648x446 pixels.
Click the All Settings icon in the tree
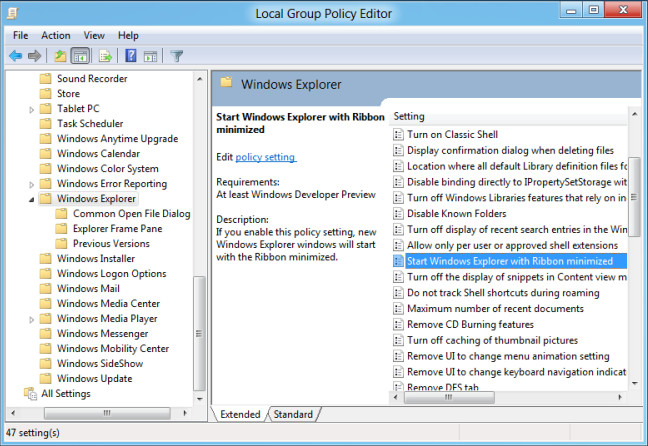[31, 394]
